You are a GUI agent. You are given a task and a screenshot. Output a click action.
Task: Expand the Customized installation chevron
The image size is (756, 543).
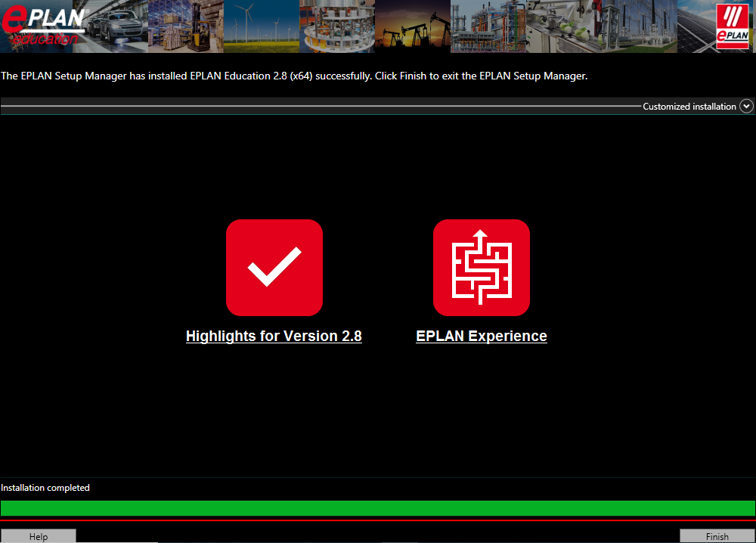[746, 106]
